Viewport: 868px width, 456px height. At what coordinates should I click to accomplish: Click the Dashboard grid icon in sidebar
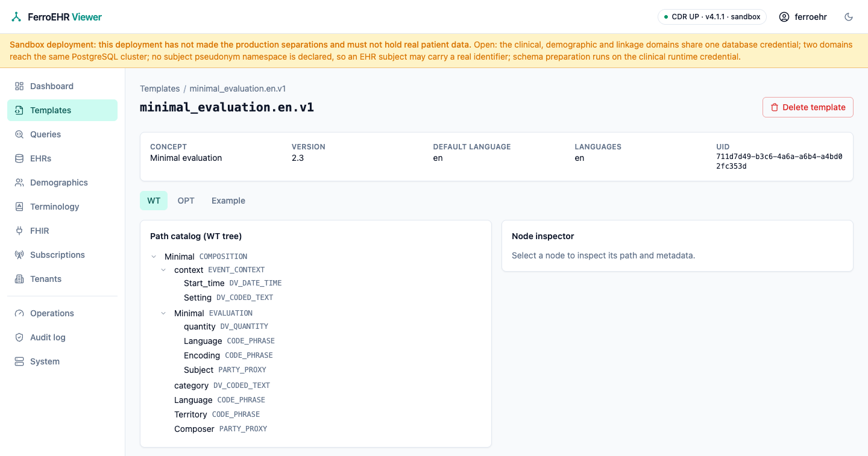(x=19, y=86)
